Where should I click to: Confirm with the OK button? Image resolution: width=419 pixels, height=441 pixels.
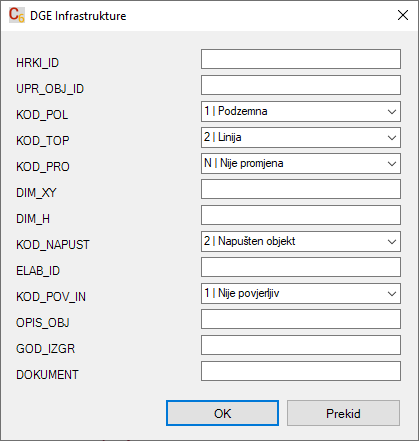click(222, 413)
